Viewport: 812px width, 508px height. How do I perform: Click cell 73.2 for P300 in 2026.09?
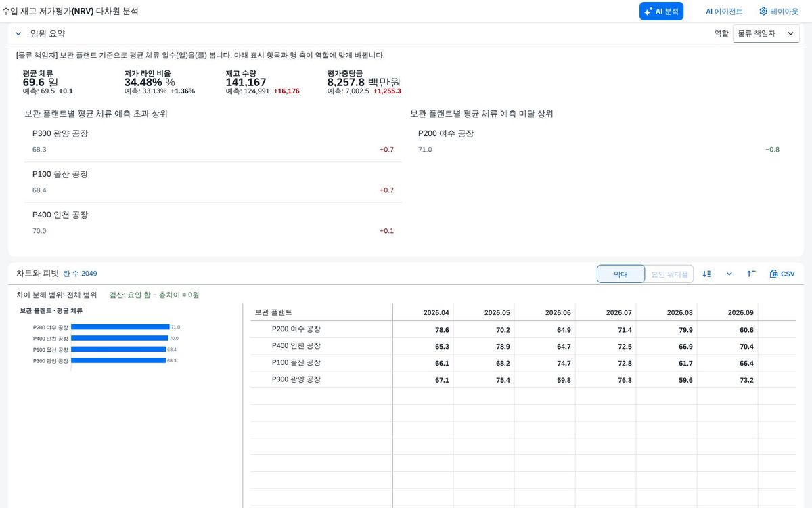coord(727,380)
